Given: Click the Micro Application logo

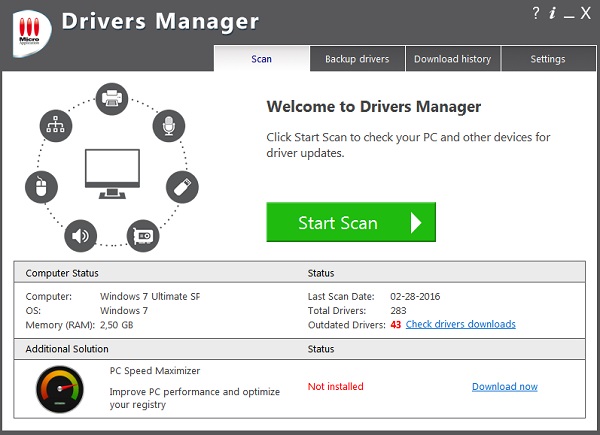Looking at the screenshot, I should 31,34.
